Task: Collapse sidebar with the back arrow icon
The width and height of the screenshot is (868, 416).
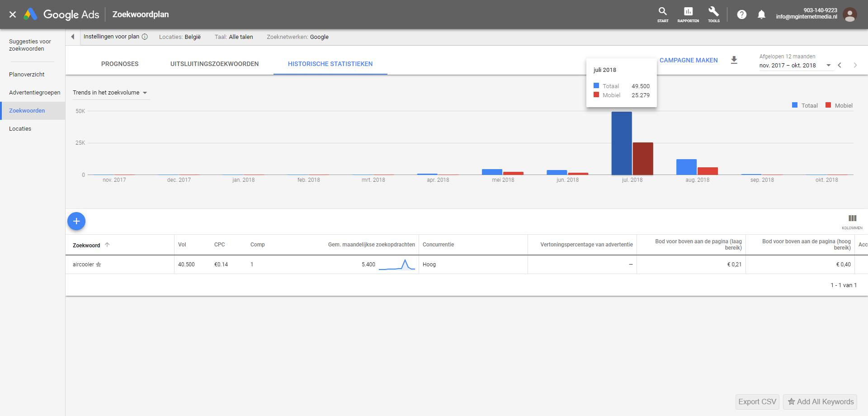Action: click(72, 37)
